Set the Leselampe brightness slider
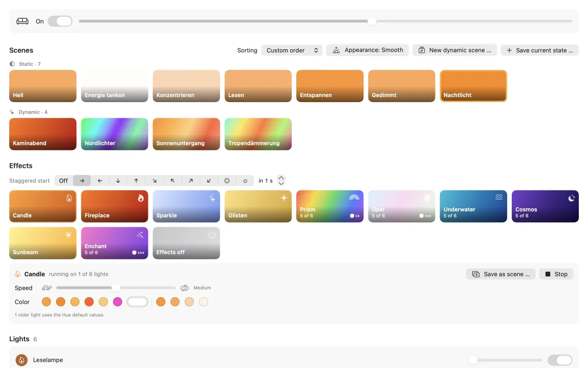Image resolution: width=588 pixels, height=368 pixels. coord(505,360)
